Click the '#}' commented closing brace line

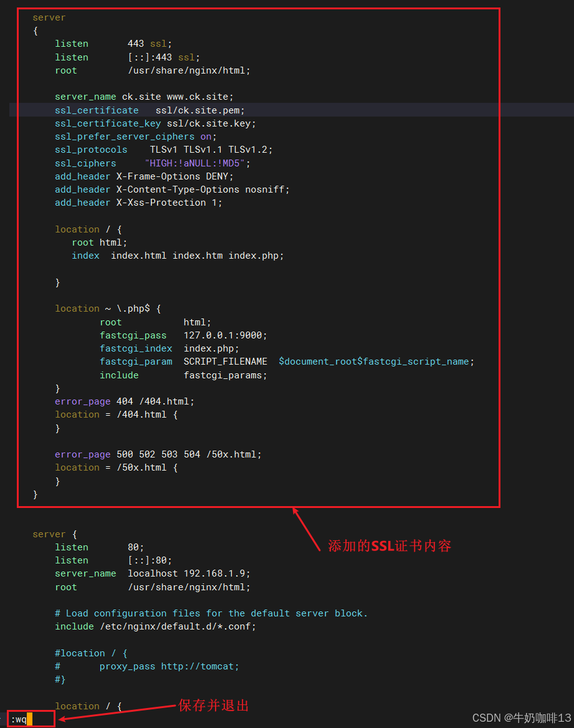pyautogui.click(x=60, y=679)
